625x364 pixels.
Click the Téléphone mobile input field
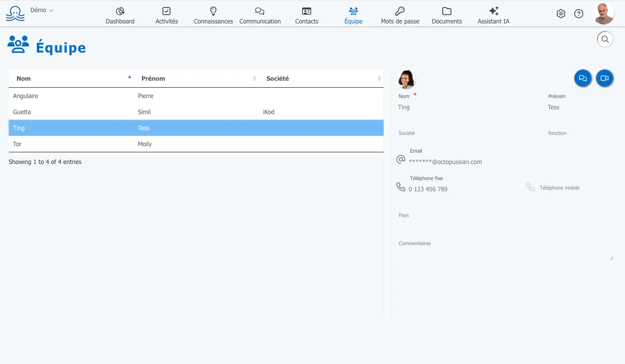pyautogui.click(x=576, y=188)
